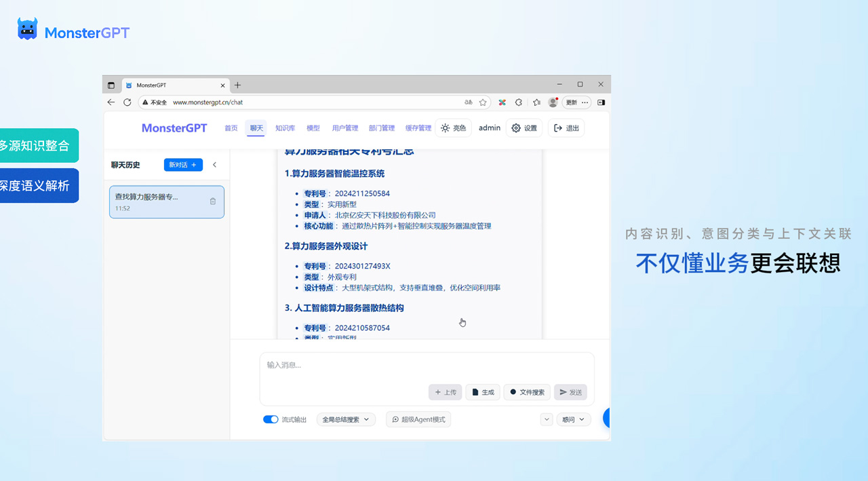The image size is (868, 481).
Task: Click the 文件搜索 button
Action: coord(527,392)
